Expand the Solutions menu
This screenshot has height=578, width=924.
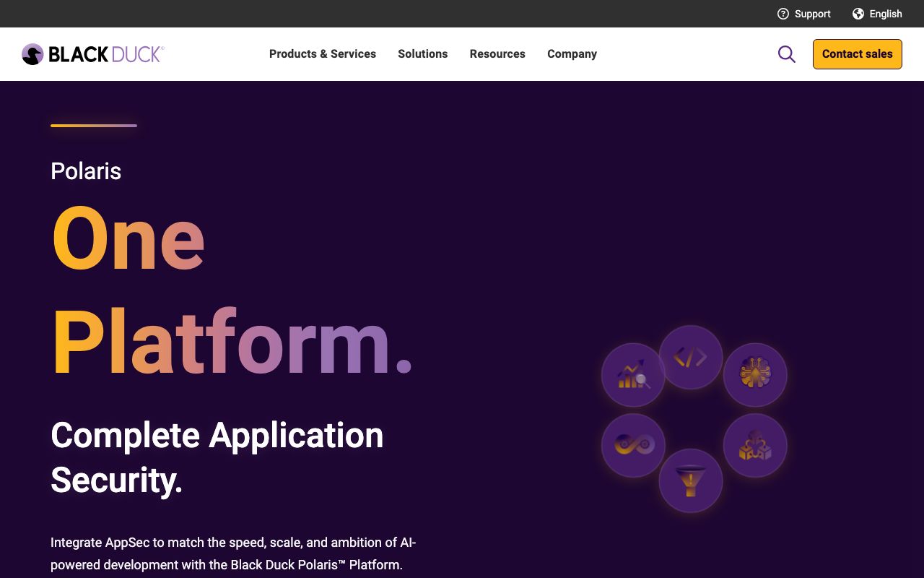(x=422, y=54)
